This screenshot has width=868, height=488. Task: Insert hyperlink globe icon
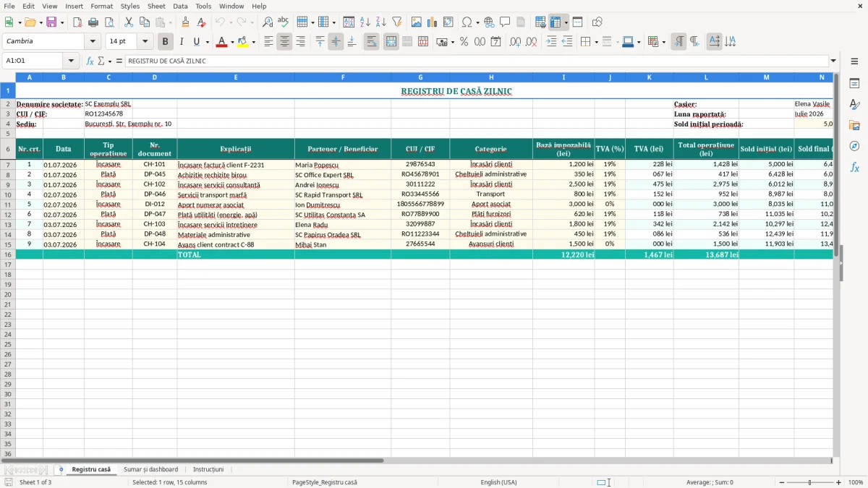click(489, 22)
